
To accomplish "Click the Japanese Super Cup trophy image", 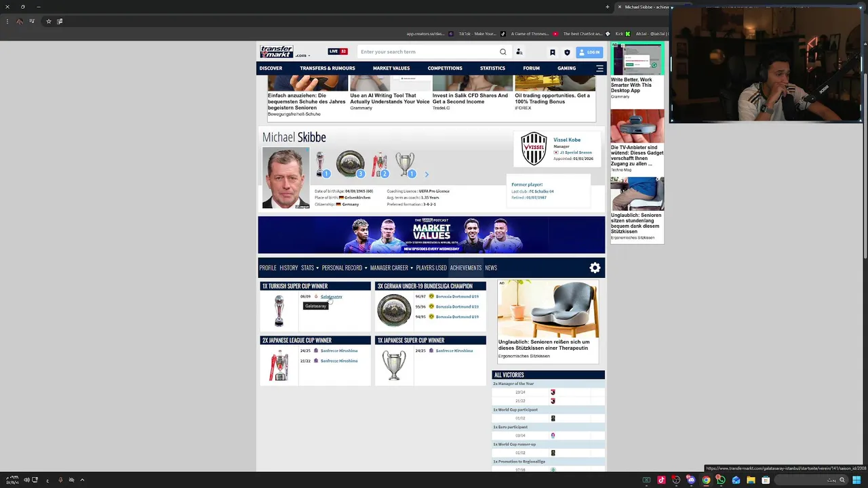I will coord(394,365).
